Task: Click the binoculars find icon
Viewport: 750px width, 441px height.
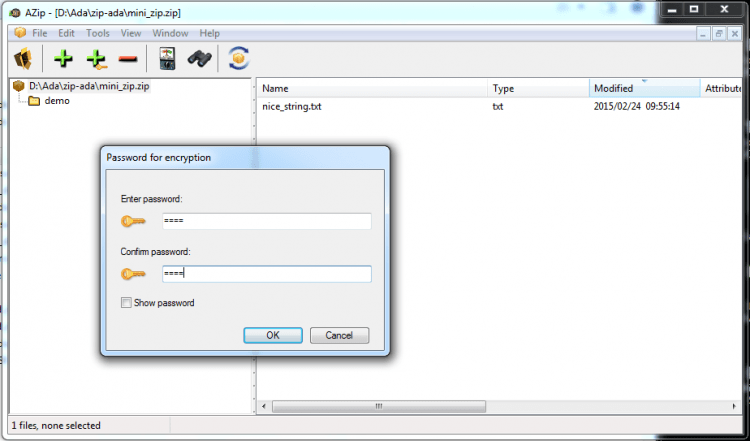Action: coord(199,59)
